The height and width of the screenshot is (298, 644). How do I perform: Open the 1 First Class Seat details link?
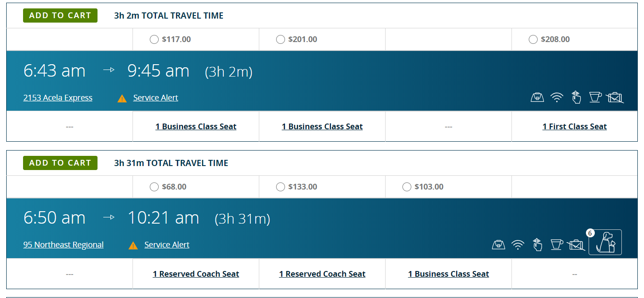574,127
